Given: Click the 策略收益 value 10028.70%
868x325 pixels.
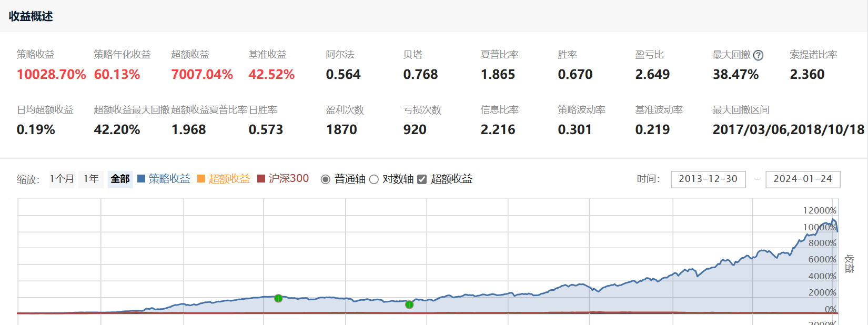Looking at the screenshot, I should (x=51, y=75).
